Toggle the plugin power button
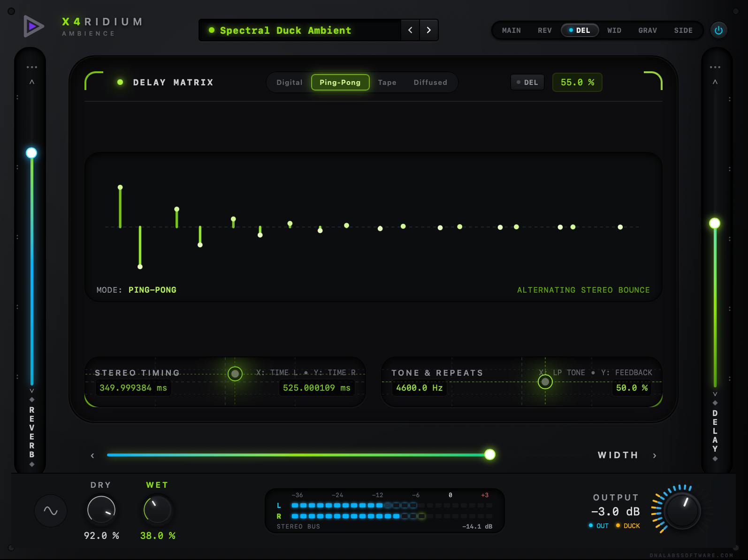The width and height of the screenshot is (748, 560). 718,30
